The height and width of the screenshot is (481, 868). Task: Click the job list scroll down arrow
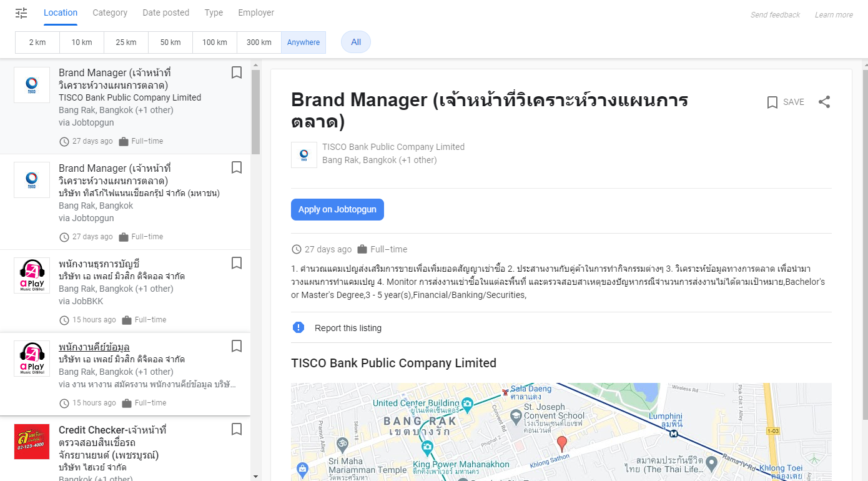[255, 476]
